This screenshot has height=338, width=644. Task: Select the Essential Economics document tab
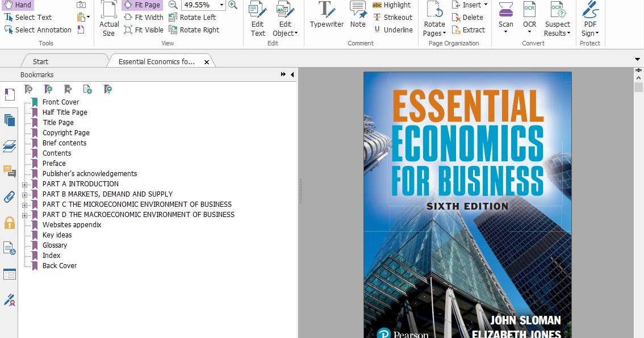pyautogui.click(x=157, y=61)
